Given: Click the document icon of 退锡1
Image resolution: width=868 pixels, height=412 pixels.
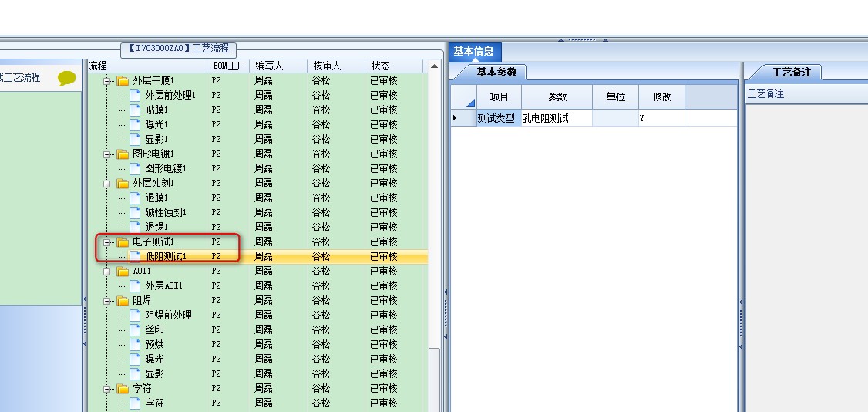Looking at the screenshot, I should 135,227.
